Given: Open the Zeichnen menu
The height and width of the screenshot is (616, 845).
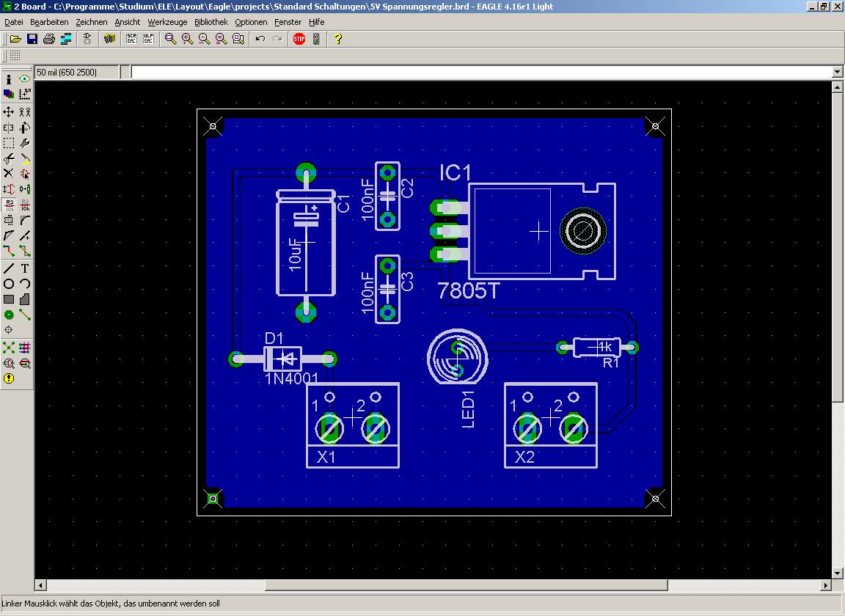Looking at the screenshot, I should (x=91, y=22).
